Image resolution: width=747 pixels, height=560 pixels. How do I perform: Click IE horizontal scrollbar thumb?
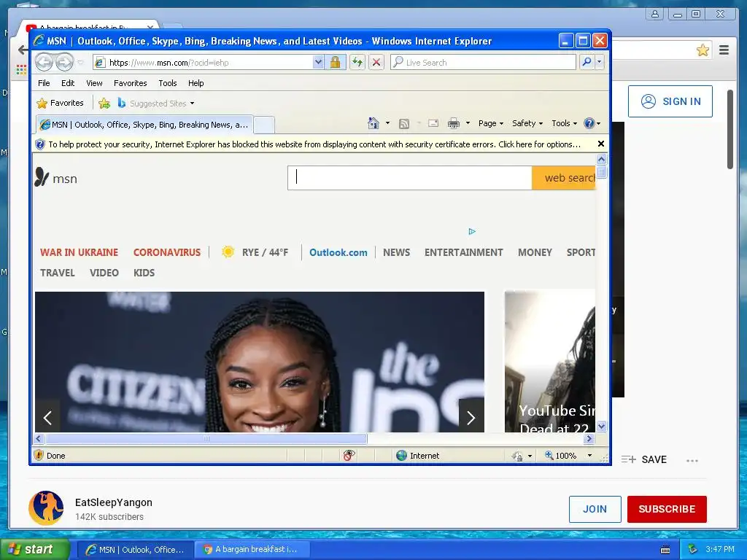tap(206, 438)
